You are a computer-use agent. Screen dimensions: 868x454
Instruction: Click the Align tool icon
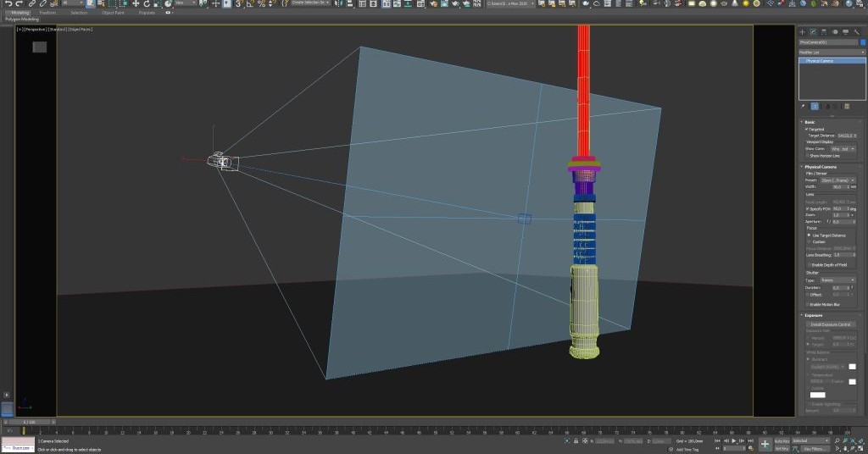tap(349, 3)
